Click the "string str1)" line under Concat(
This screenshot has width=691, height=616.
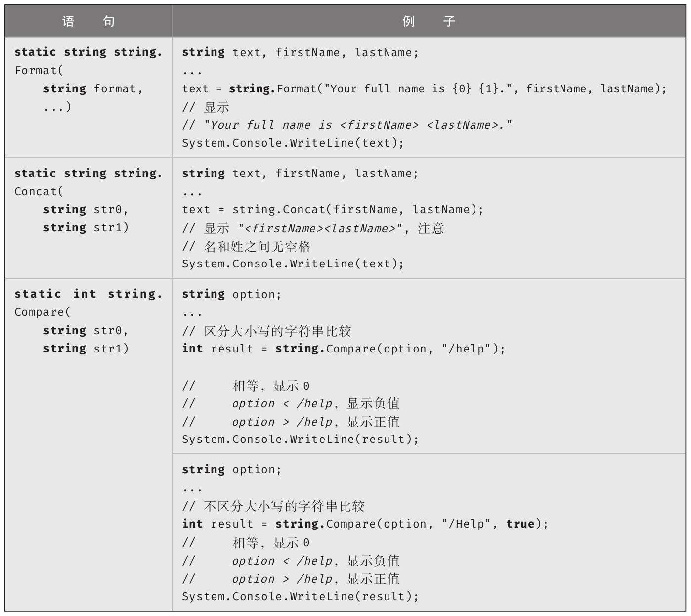86,227
